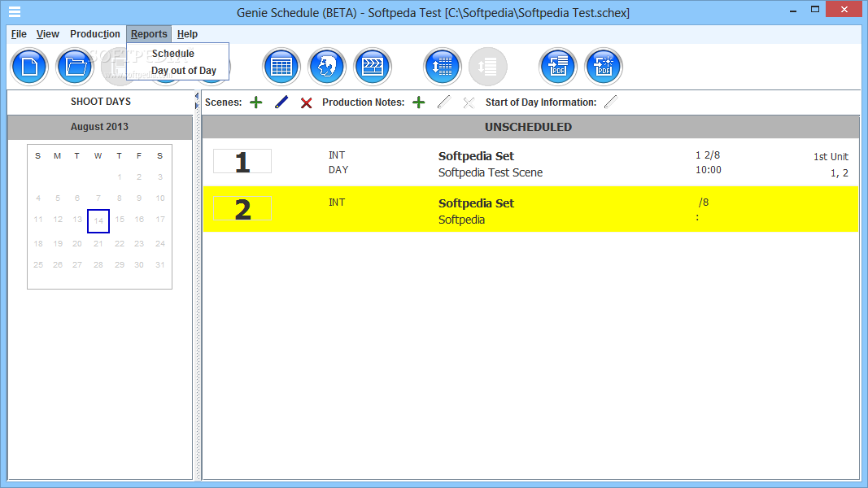Choose calendar day 31
This screenshot has height=488, width=868.
click(x=160, y=265)
